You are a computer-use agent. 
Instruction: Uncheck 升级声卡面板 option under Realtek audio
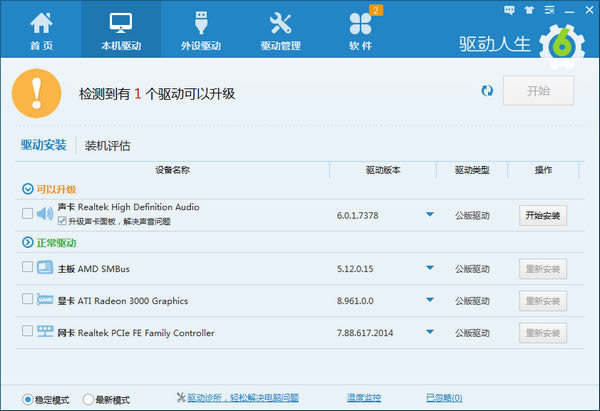63,220
